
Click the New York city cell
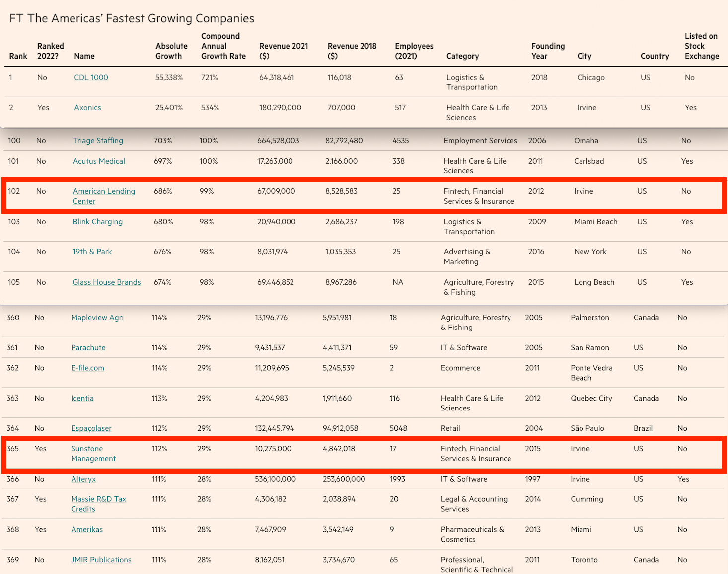tap(590, 252)
